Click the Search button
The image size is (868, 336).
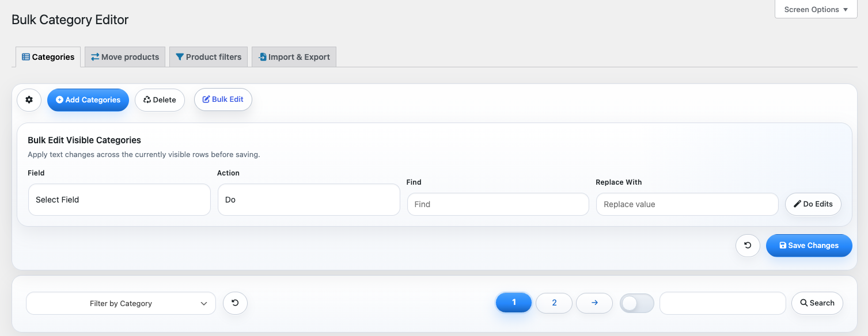click(817, 303)
